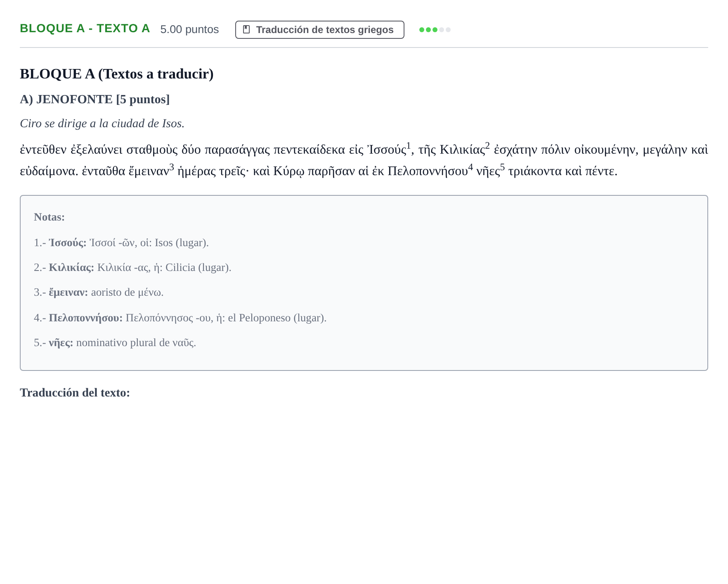Click the Greek word Ἰσσούς with footnote 1
The height and width of the screenshot is (584, 728).
coord(389,149)
